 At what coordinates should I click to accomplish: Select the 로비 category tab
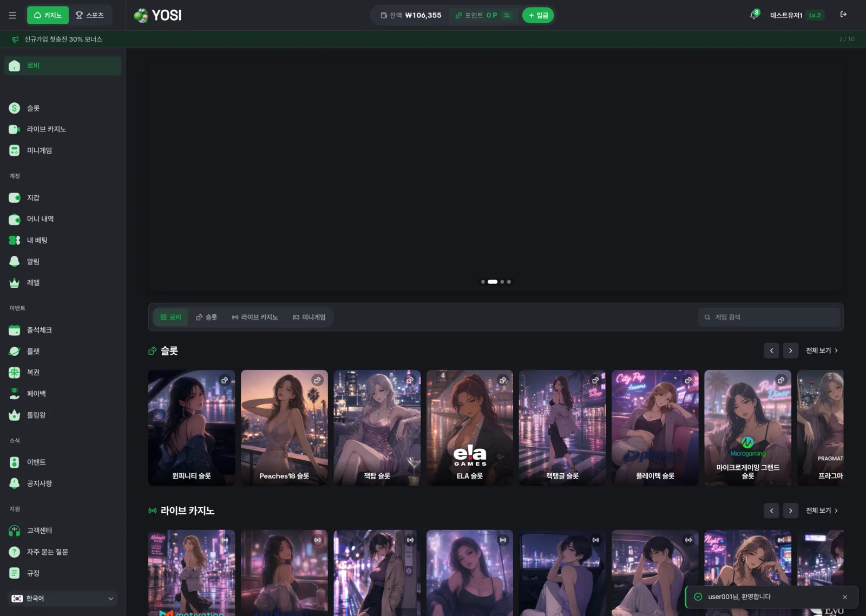[170, 317]
